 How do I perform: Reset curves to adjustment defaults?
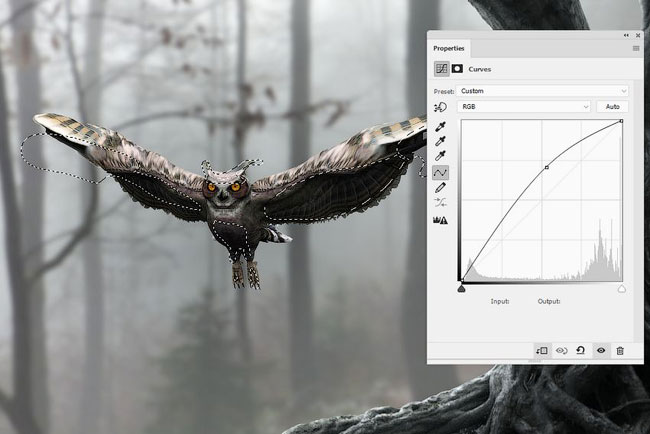[x=581, y=351]
